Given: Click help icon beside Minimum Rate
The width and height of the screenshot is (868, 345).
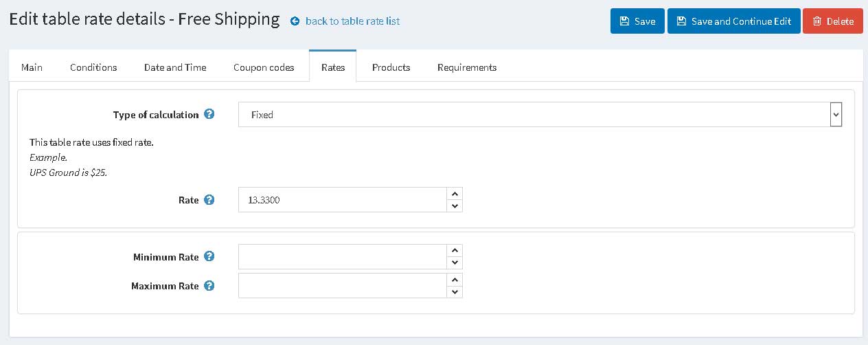Looking at the screenshot, I should 209,257.
